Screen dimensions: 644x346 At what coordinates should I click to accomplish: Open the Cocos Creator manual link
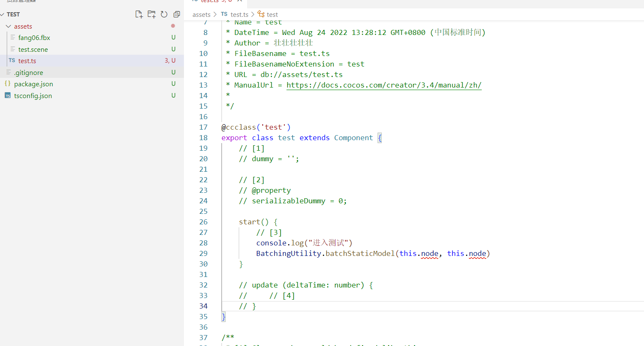click(383, 85)
